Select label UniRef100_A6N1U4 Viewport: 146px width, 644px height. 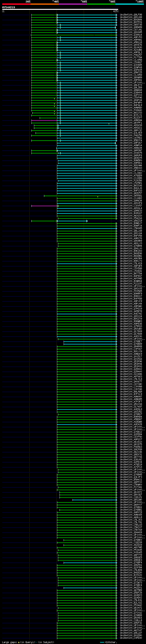click(x=131, y=148)
